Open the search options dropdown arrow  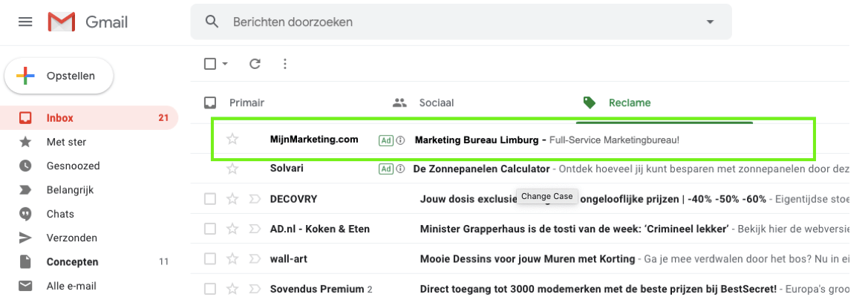click(x=710, y=22)
